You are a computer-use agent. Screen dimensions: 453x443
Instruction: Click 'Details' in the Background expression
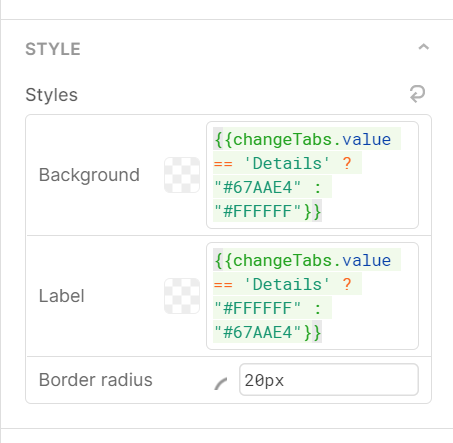[287, 163]
